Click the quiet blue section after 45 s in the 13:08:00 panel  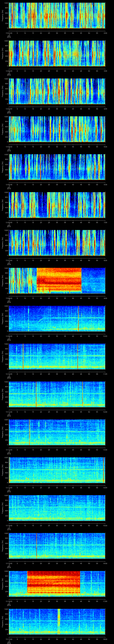click(93, 280)
